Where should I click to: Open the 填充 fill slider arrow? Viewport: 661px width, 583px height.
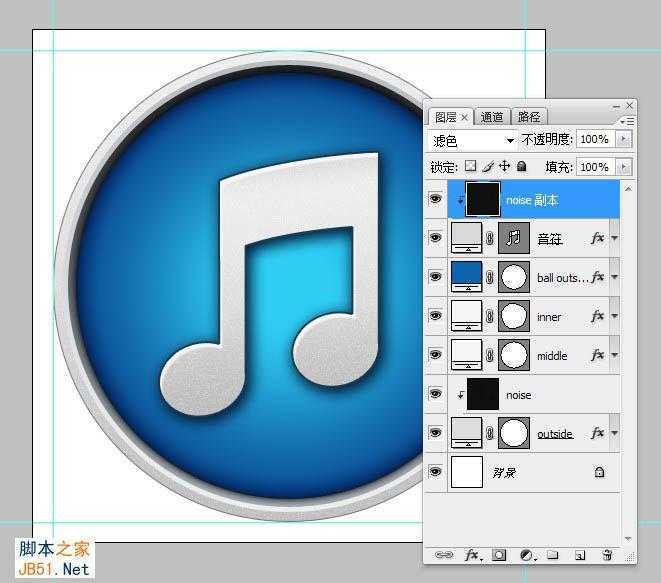pyautogui.click(x=623, y=167)
